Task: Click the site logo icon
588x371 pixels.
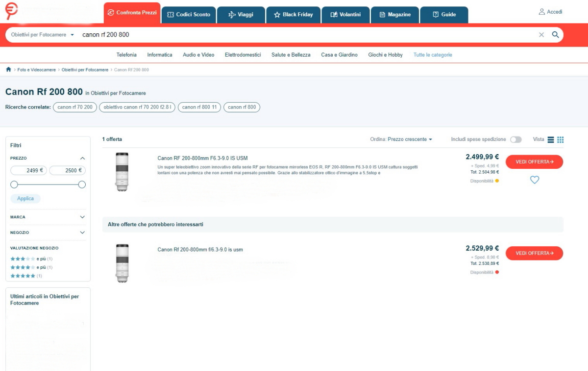Action: pyautogui.click(x=11, y=11)
